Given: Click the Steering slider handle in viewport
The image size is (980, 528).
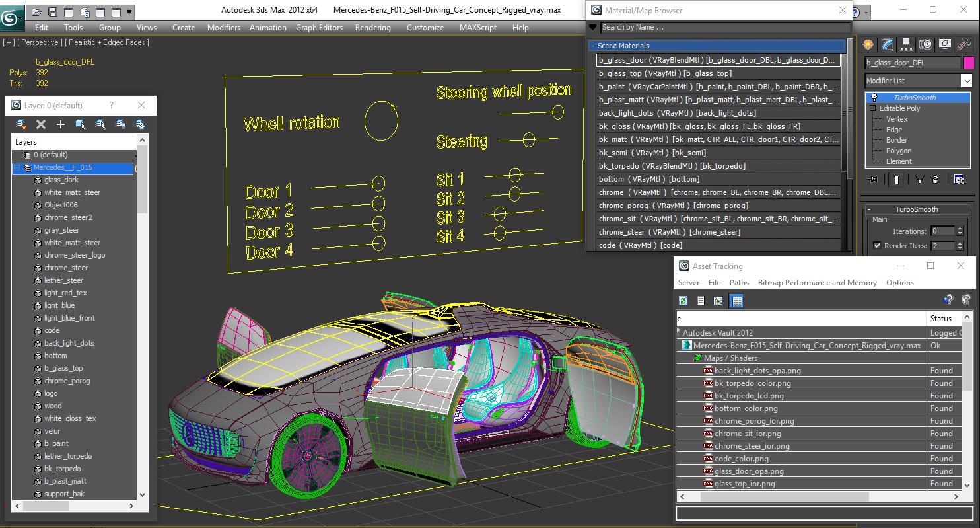Looking at the screenshot, I should tap(529, 139).
